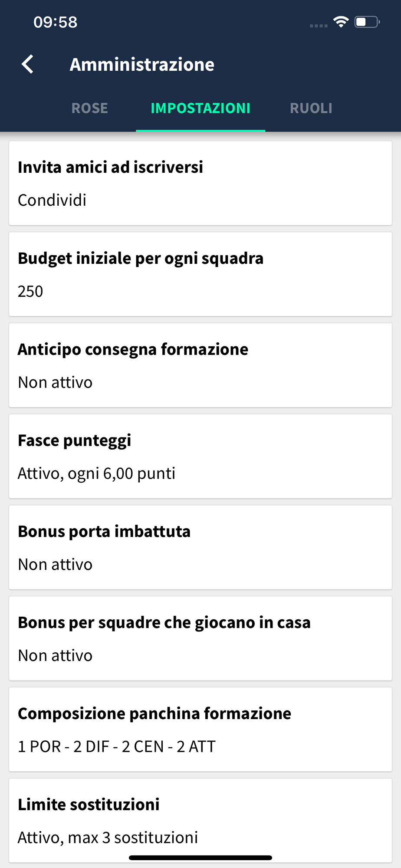Tap the back arrow icon

28,64
